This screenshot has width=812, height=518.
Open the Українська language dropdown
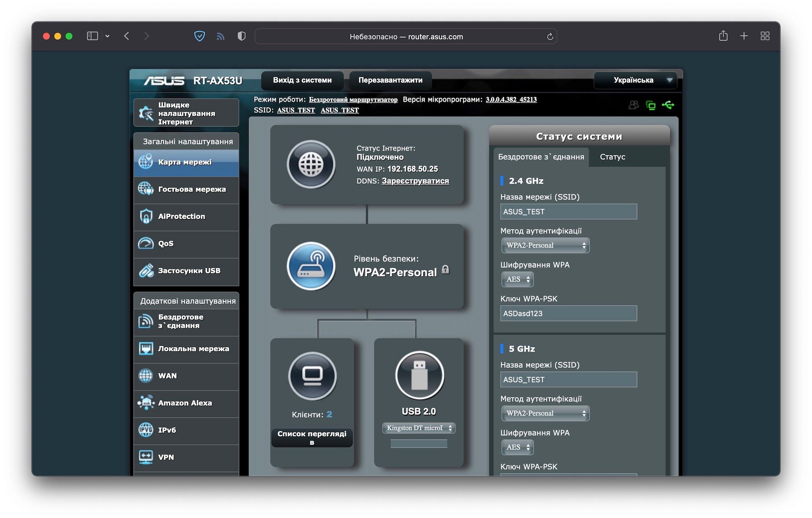pos(635,80)
